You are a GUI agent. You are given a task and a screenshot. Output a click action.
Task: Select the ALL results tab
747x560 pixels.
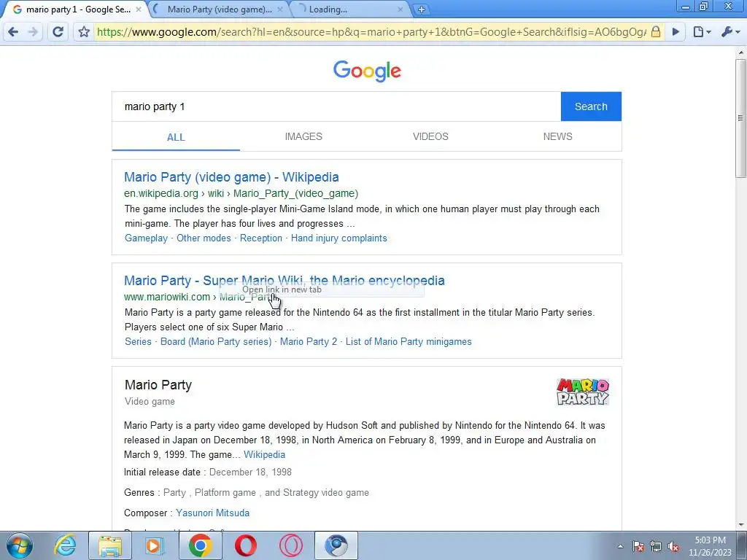[x=176, y=137]
